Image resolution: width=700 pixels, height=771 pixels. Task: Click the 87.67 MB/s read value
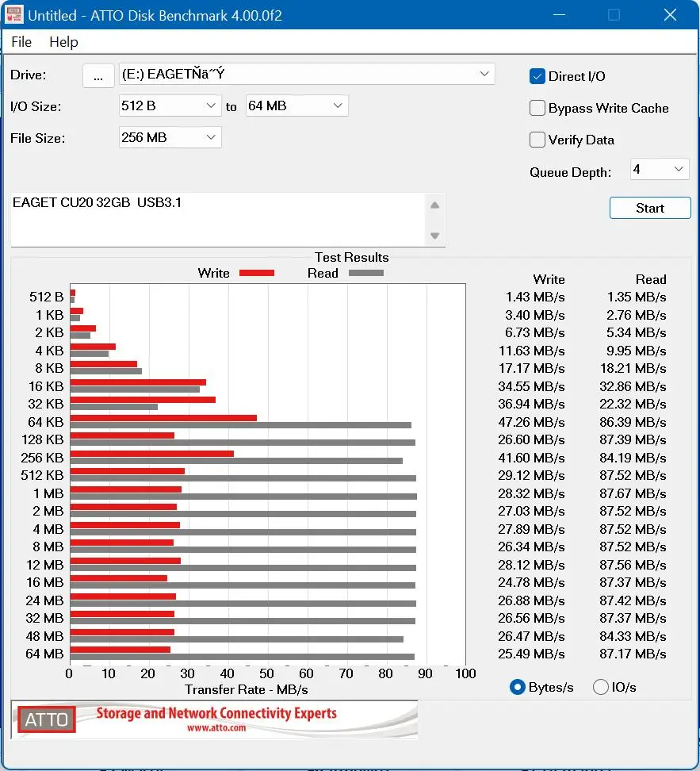[x=633, y=493]
